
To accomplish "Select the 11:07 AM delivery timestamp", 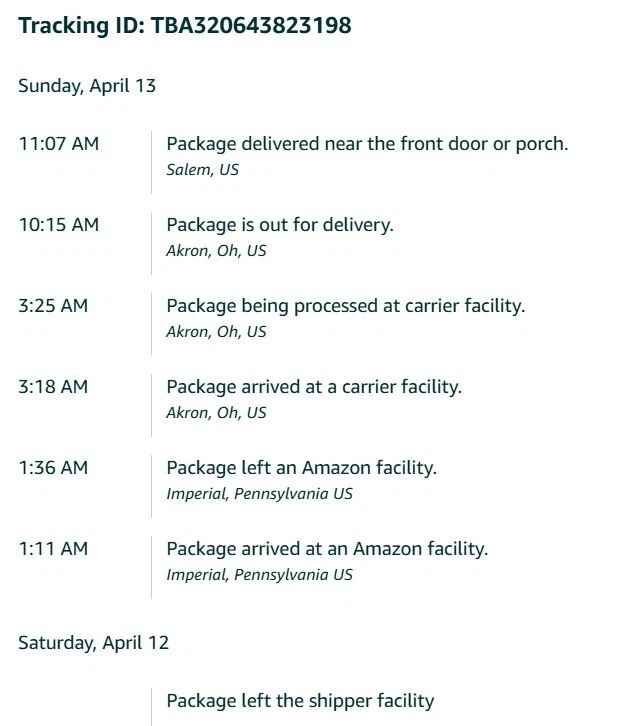I will [59, 144].
